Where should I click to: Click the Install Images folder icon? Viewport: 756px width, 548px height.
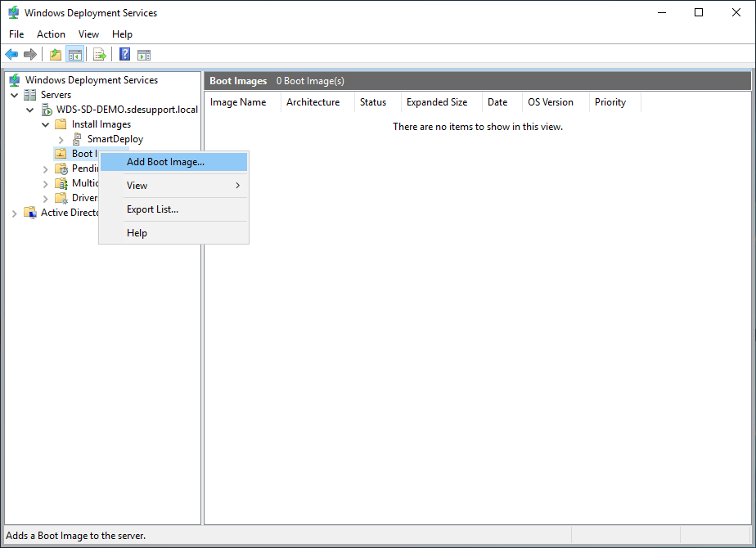pos(61,124)
